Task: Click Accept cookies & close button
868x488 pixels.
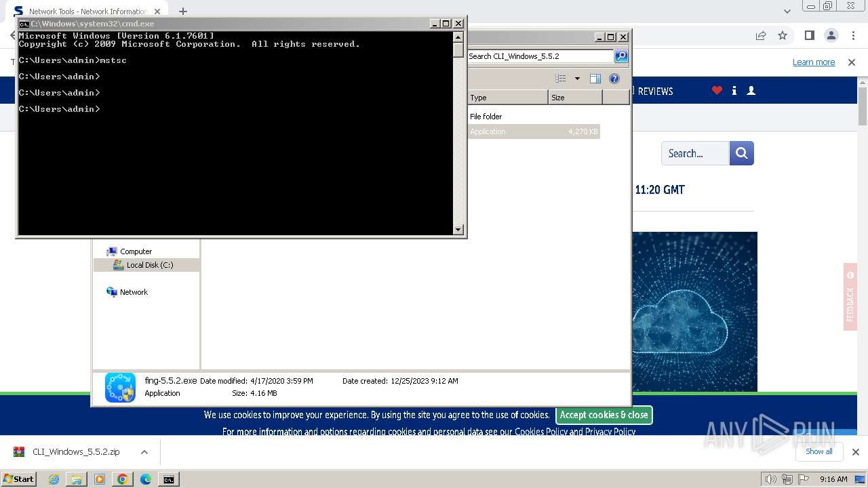Action: (604, 415)
